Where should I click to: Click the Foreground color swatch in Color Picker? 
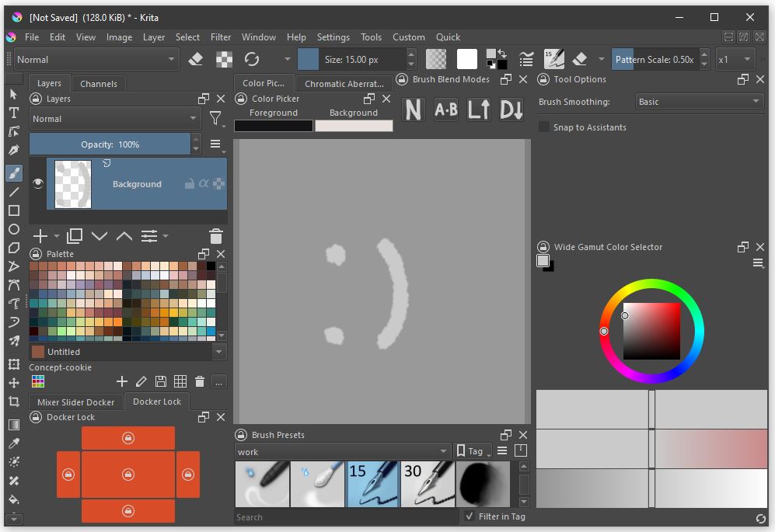click(x=274, y=126)
